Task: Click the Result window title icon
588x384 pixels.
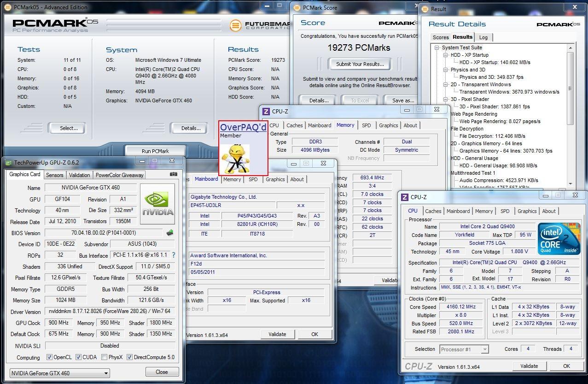Action: tap(425, 9)
